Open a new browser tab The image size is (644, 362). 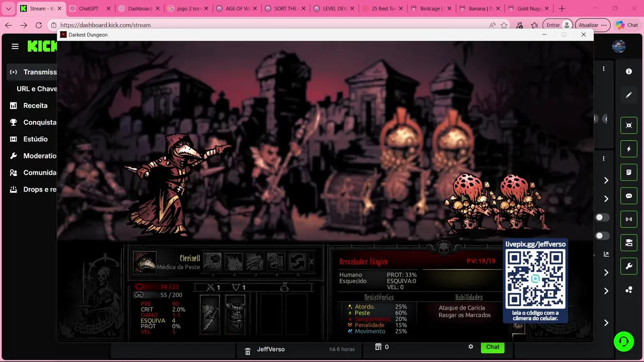tap(562, 9)
